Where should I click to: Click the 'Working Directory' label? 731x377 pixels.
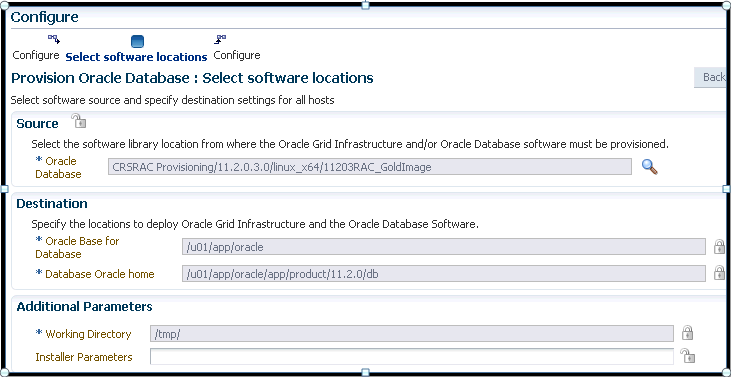[88, 334]
